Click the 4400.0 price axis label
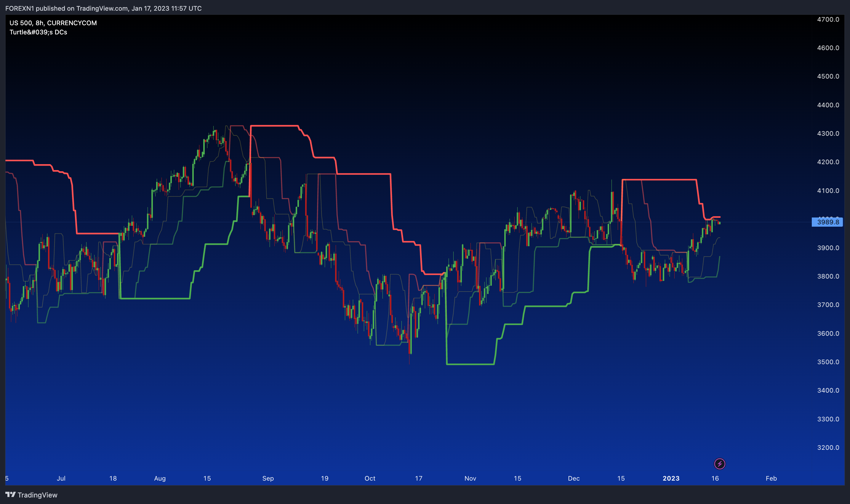850x504 pixels. point(828,105)
